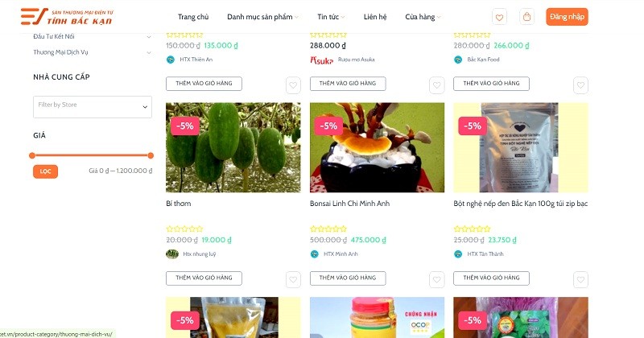This screenshot has height=338, width=644.
Task: Expand the Thương Mại Dịch Vụ category
Action: click(x=149, y=52)
